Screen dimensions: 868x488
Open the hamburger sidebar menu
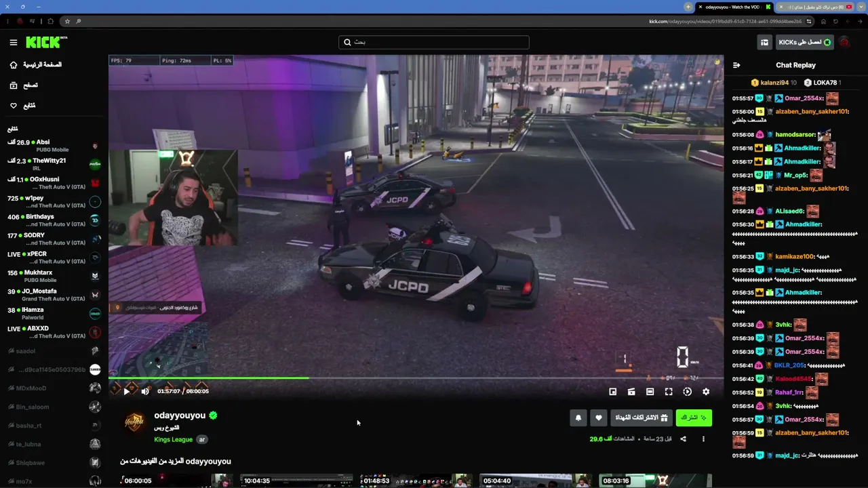[14, 43]
